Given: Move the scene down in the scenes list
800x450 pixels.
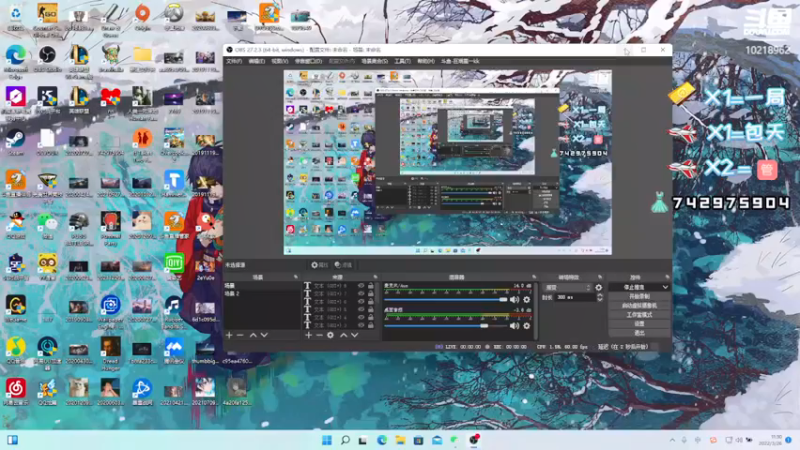Looking at the screenshot, I should [264, 335].
